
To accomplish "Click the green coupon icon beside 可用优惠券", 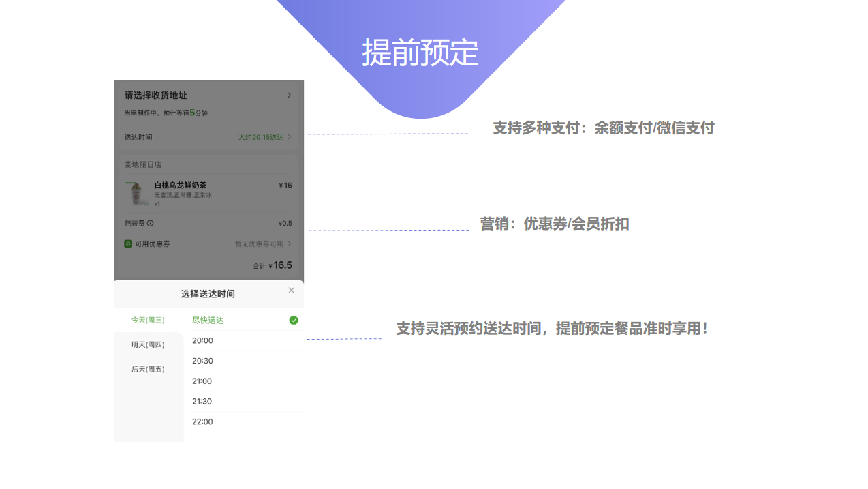I will coord(128,243).
